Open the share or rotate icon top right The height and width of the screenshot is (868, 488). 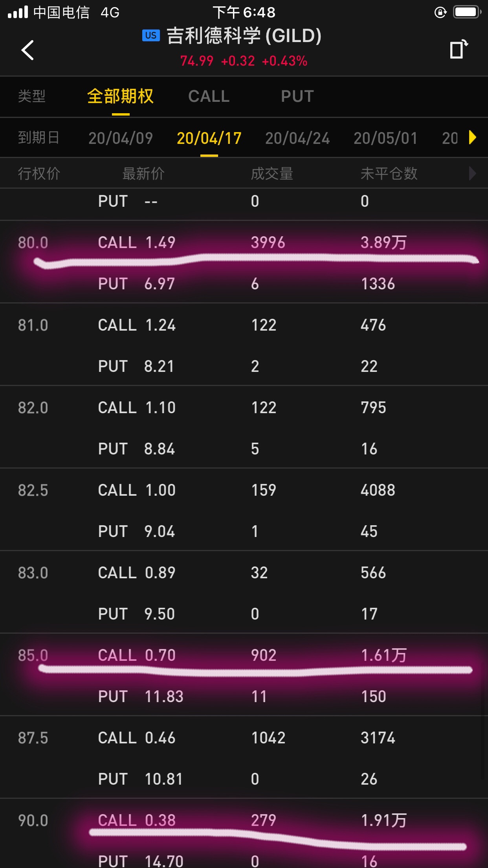click(459, 50)
